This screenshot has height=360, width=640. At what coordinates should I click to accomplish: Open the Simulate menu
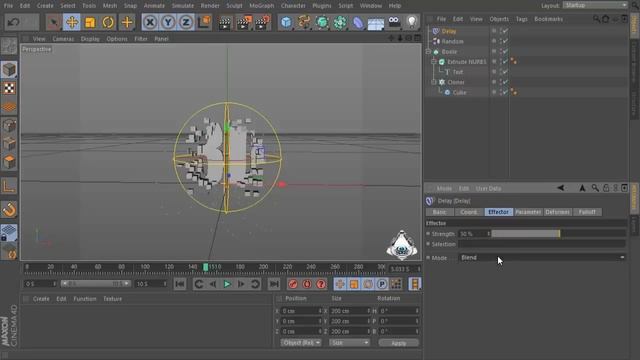click(x=182, y=6)
